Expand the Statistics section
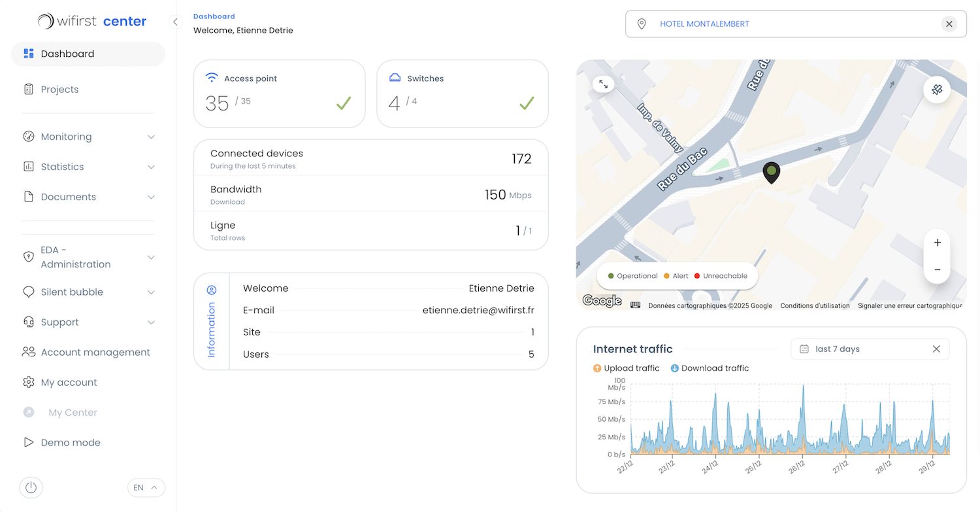980x512 pixels. pyautogui.click(x=88, y=167)
